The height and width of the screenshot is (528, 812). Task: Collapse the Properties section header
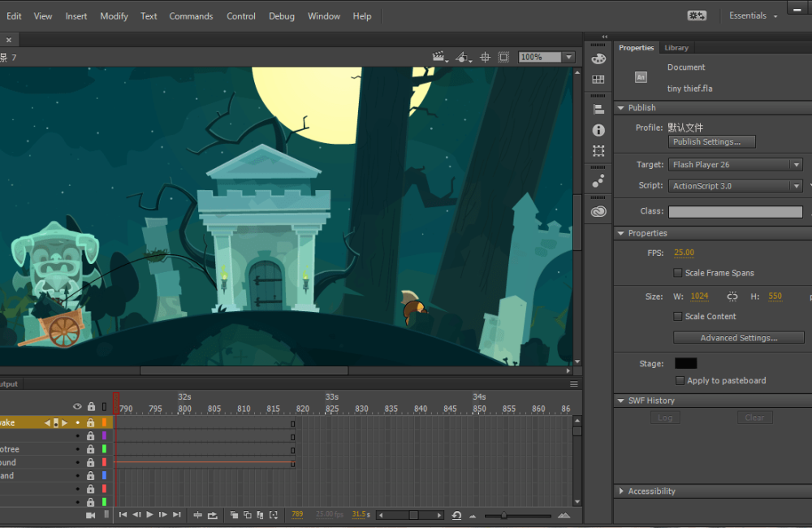(x=621, y=233)
